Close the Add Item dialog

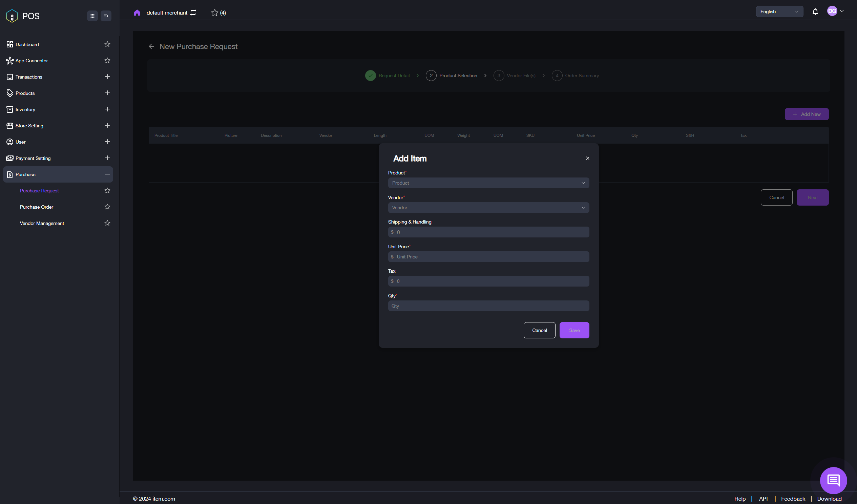tap(587, 158)
